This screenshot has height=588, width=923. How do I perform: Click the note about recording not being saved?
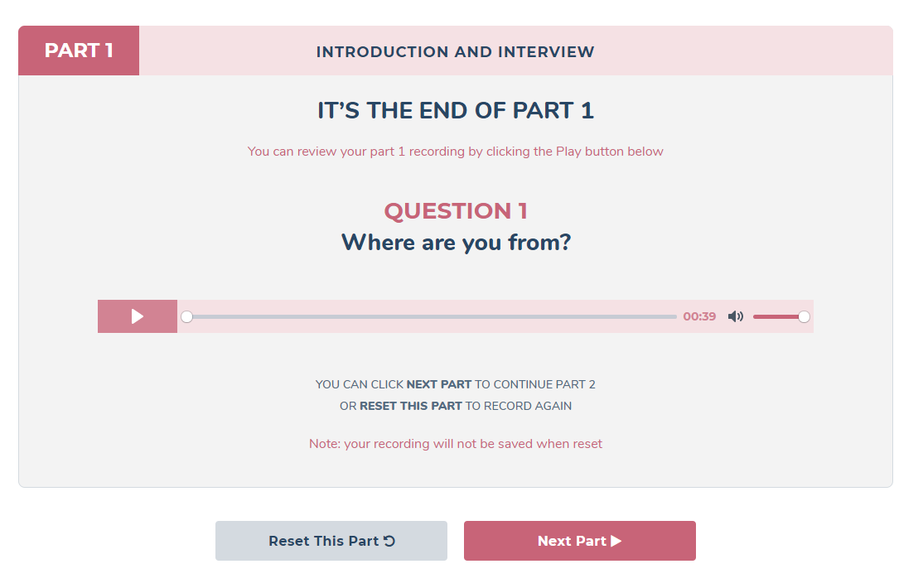(456, 444)
